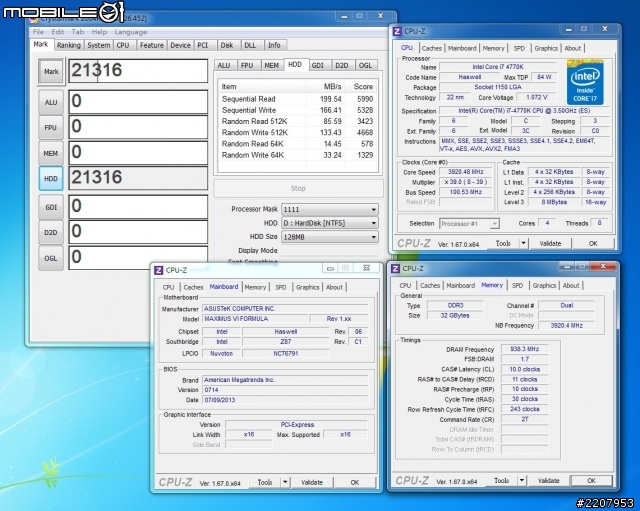Switch to the Ranking tab
This screenshot has width=640, height=511.
[x=69, y=45]
